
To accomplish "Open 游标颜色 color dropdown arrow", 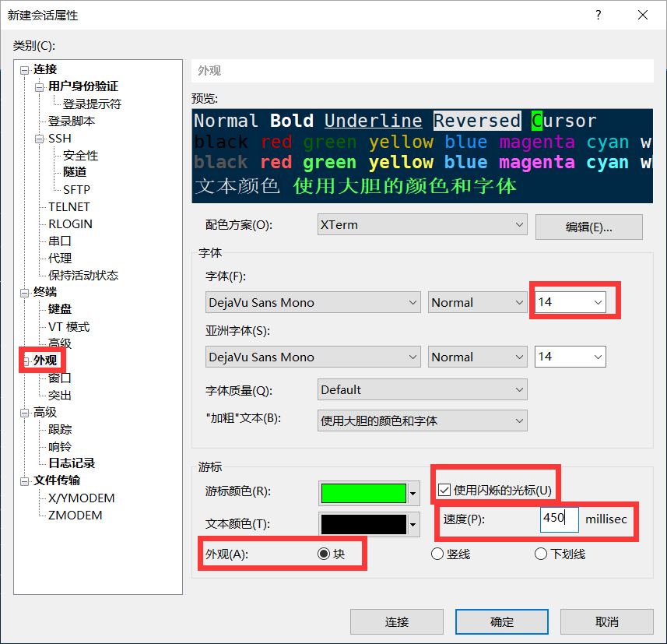I will 413,494.
